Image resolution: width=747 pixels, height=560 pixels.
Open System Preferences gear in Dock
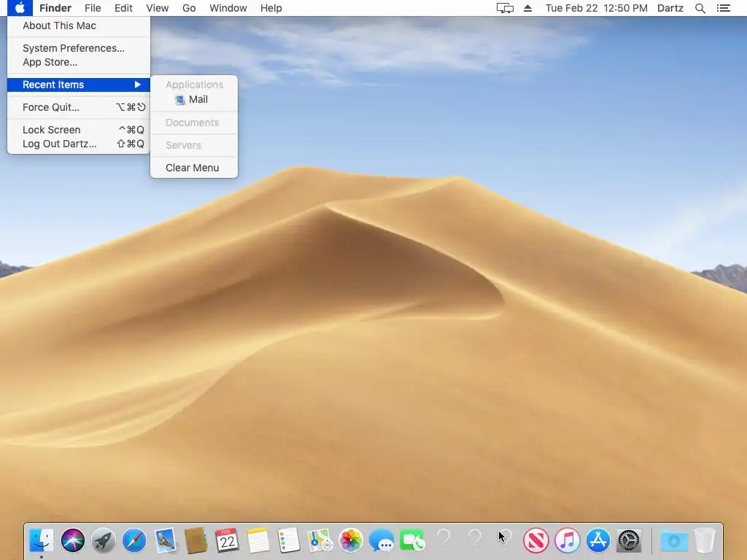(x=629, y=540)
